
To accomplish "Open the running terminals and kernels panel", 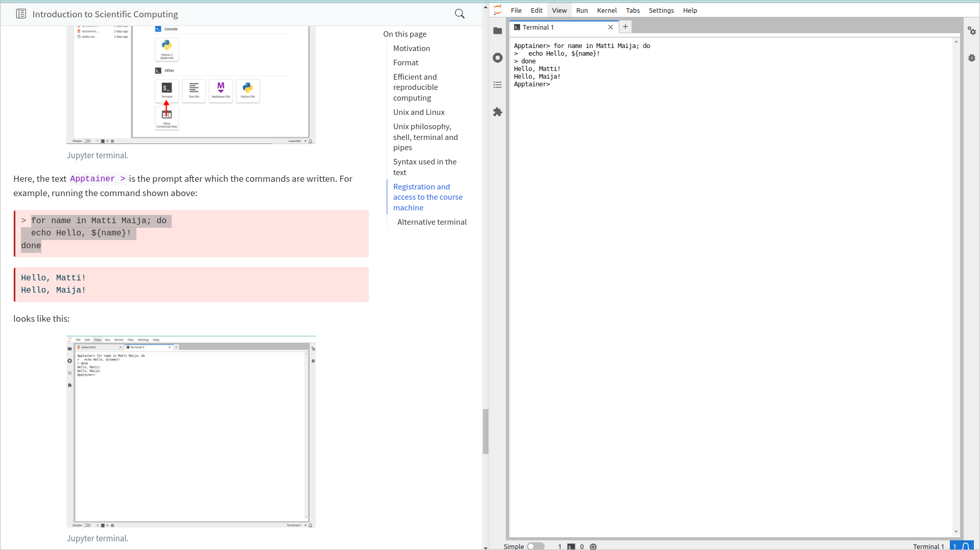I will (x=498, y=58).
